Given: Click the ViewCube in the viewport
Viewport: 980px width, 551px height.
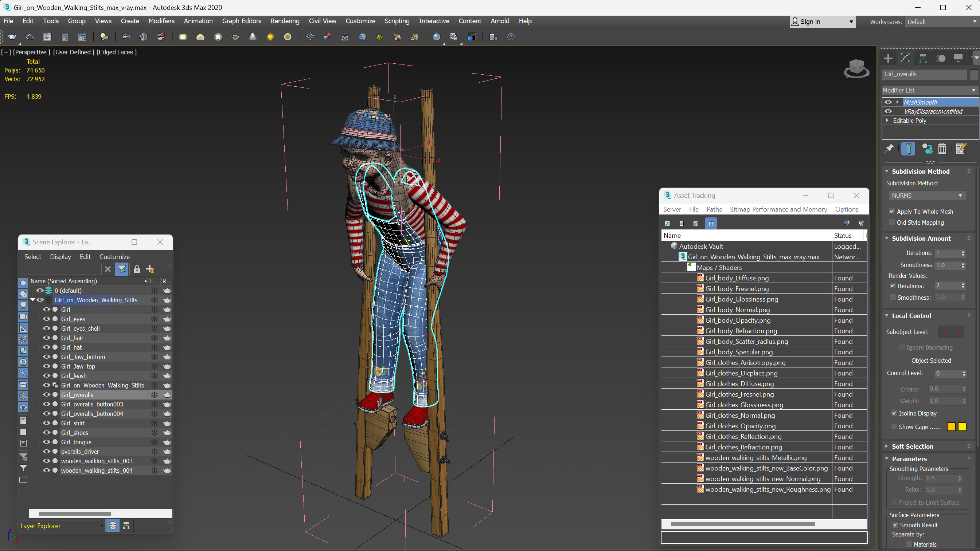Looking at the screenshot, I should (856, 68).
